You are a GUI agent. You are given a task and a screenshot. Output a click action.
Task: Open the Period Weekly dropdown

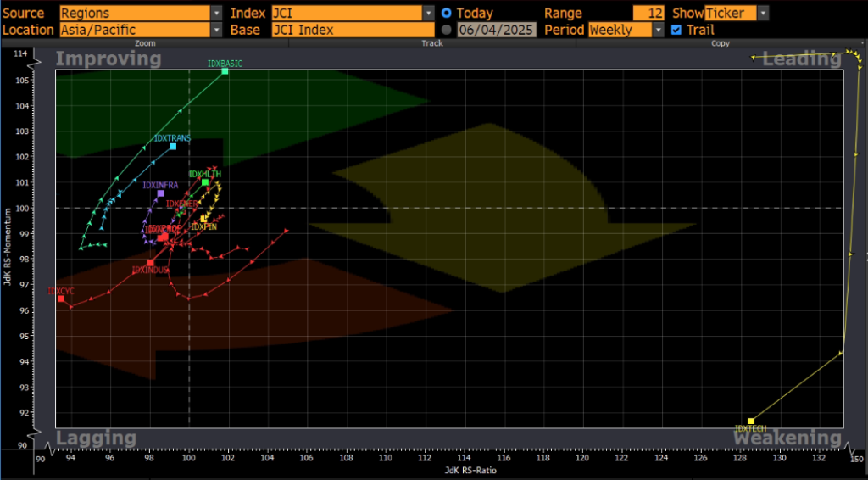658,30
